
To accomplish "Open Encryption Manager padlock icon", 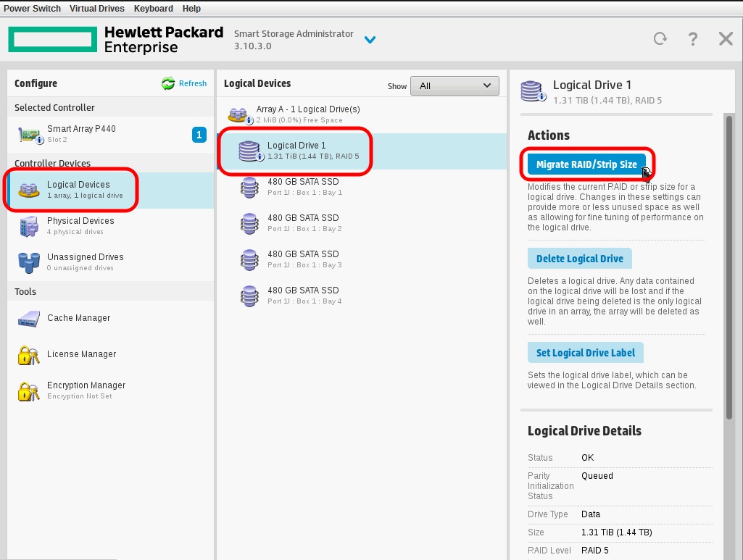I will (28, 390).
